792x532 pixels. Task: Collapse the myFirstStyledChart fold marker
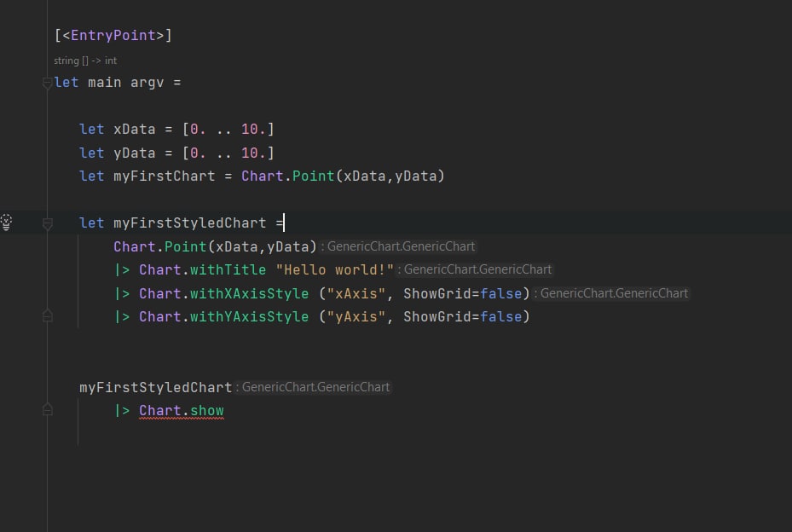(48, 224)
